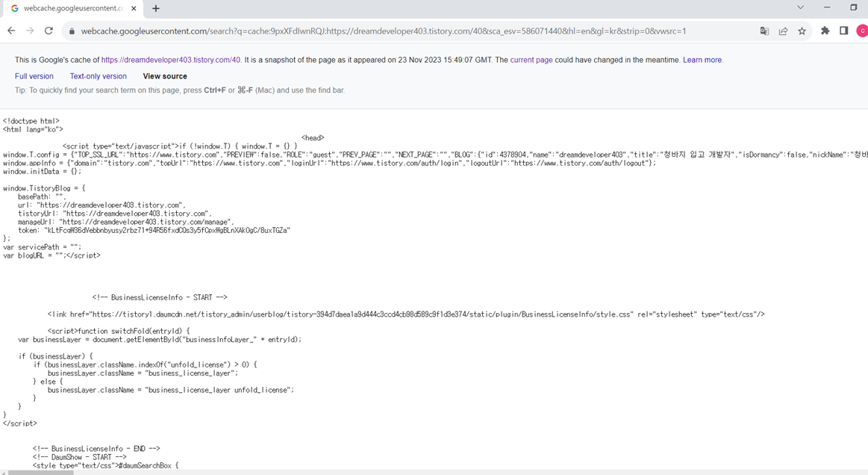Image resolution: width=868 pixels, height=475 pixels.
Task: Click the token value line
Action: coord(154,230)
